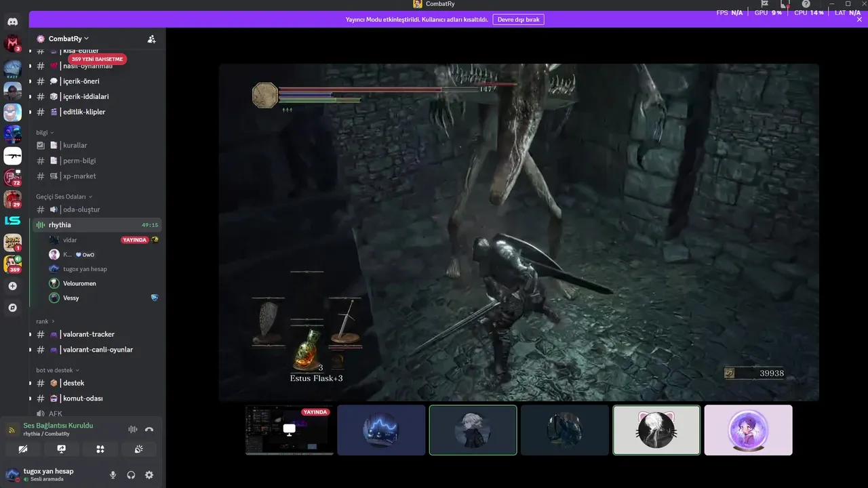Screen dimensions: 868x488
Task: Join the oda-oluştur voice channel
Action: pyautogui.click(x=97, y=209)
